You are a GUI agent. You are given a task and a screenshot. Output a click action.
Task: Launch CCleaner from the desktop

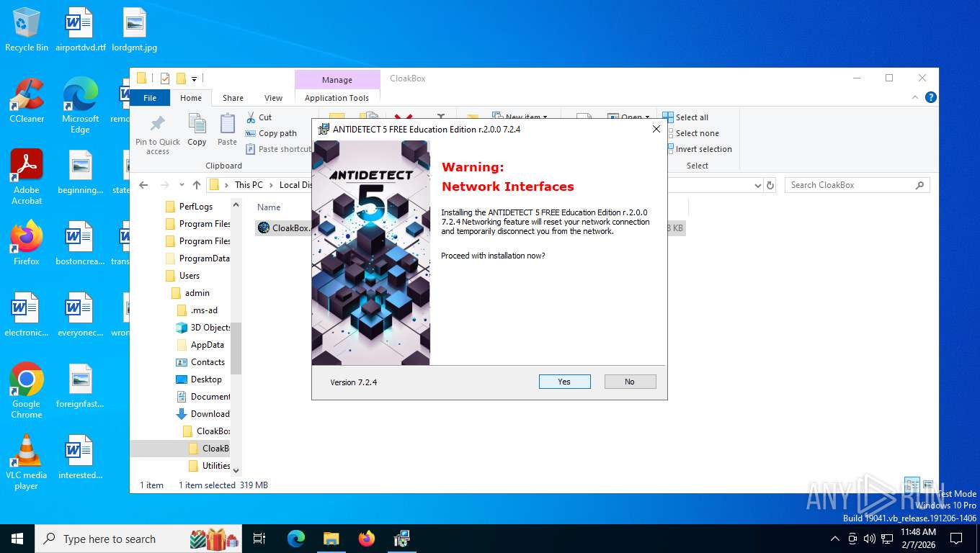(x=27, y=101)
